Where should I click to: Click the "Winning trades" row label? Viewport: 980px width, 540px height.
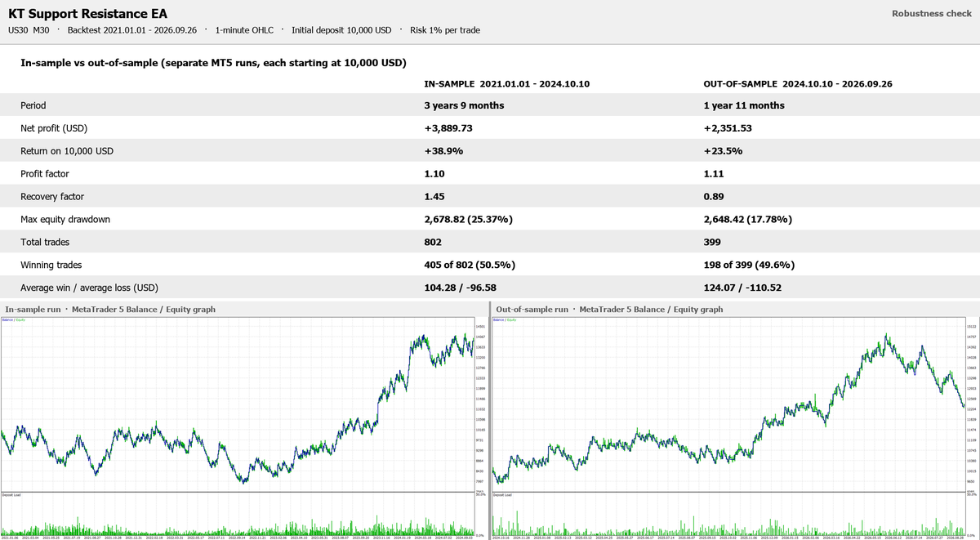tap(51, 266)
